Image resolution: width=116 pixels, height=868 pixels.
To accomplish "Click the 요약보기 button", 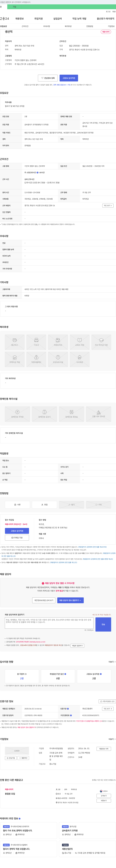I will 104,796.
